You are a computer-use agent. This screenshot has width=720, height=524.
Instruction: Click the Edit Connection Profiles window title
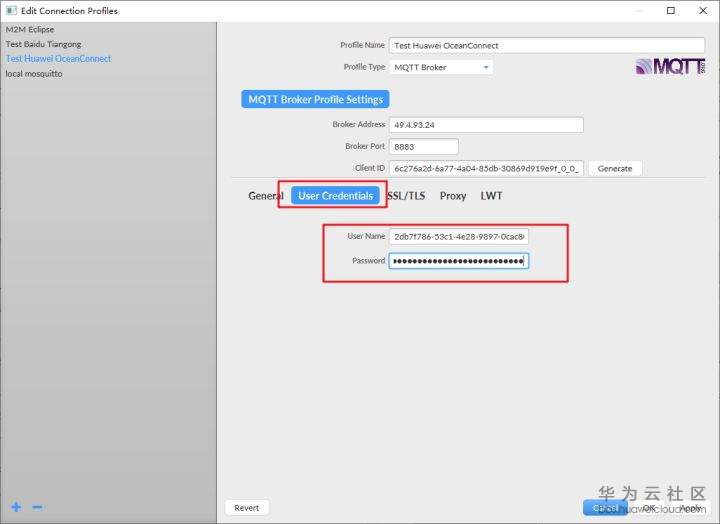(x=69, y=11)
